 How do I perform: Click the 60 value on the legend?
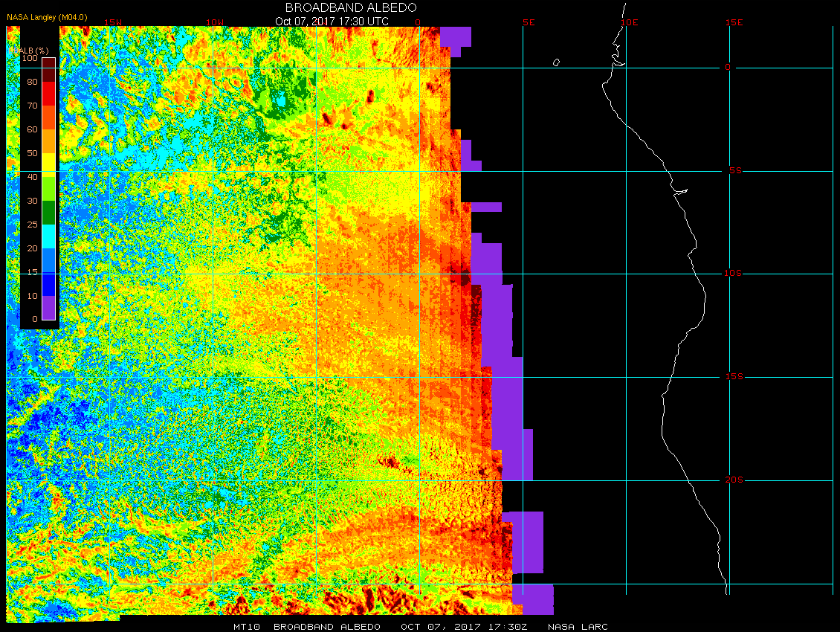pos(33,129)
